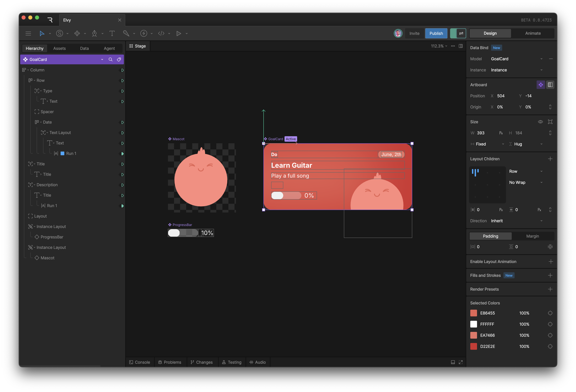Click the FFFFFF white color swatch
Viewport: 576px width, 392px height.
tap(473, 324)
